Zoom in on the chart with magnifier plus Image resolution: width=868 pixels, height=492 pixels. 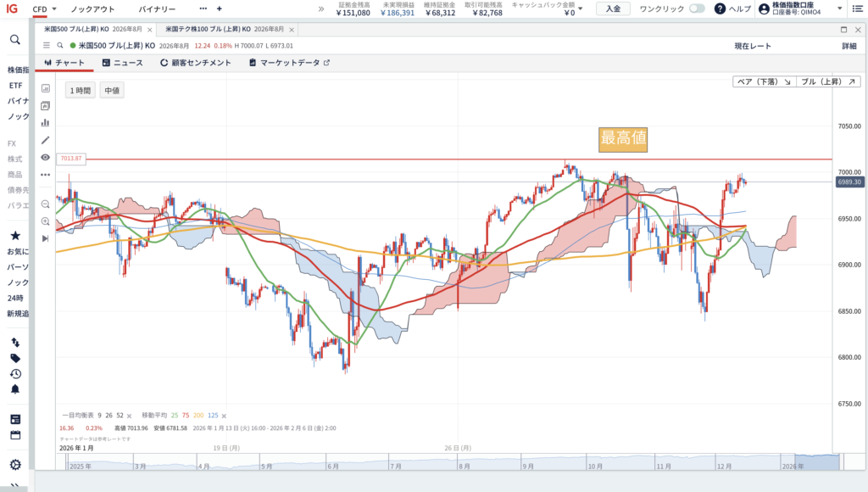45,221
